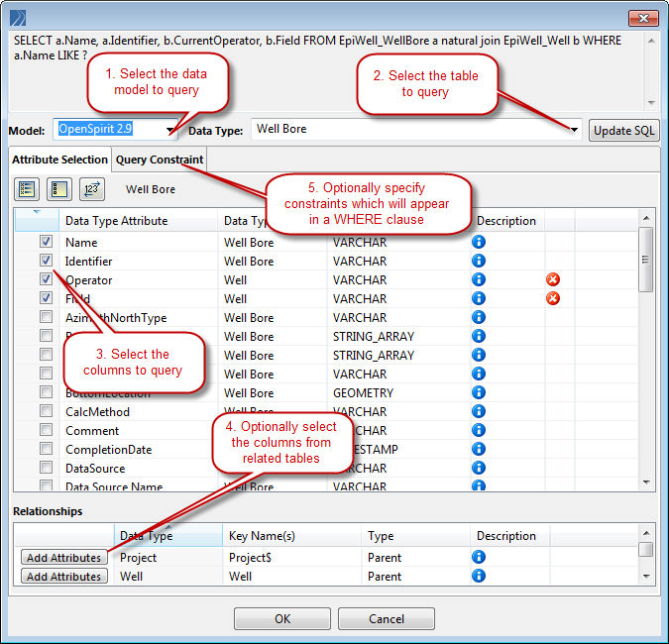Click inside the SQL statement text area
The image size is (669, 644).
(x=326, y=71)
